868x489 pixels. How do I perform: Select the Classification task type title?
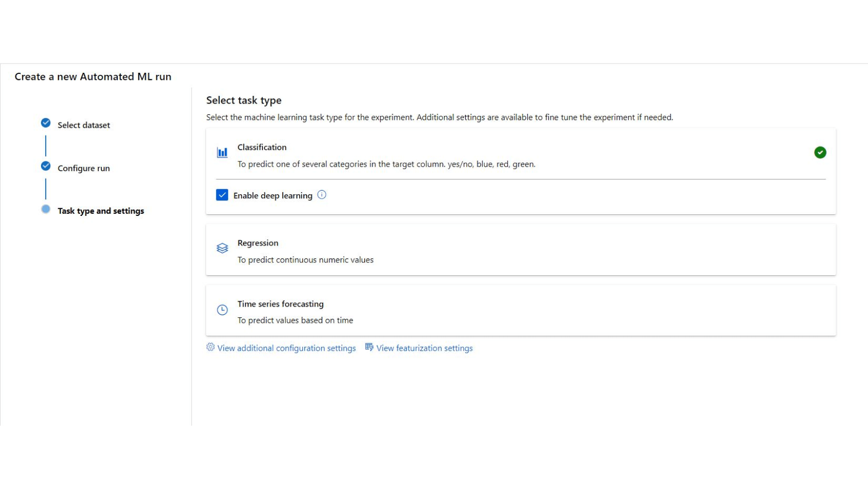click(x=262, y=147)
